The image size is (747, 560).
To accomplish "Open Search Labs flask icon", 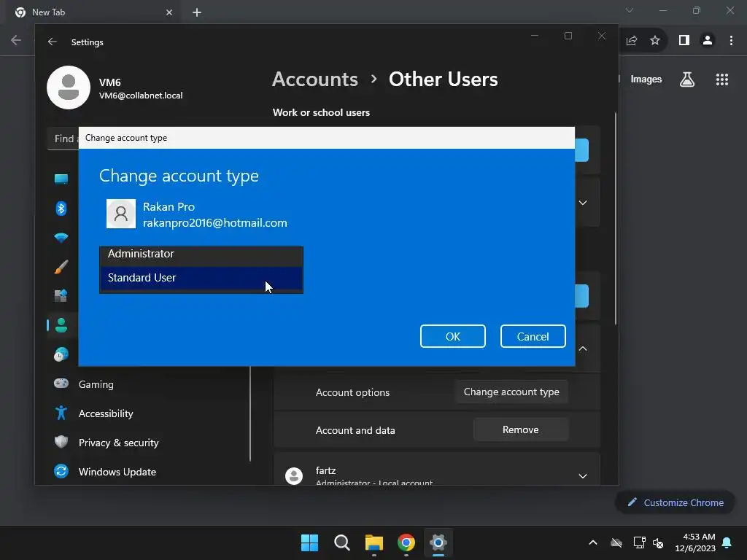I will pos(687,79).
